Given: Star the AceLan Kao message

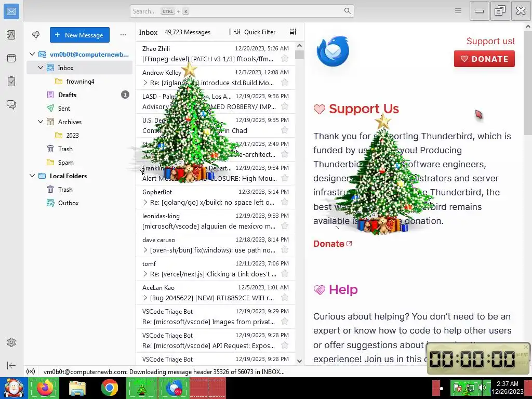Looking at the screenshot, I should click(x=285, y=298).
